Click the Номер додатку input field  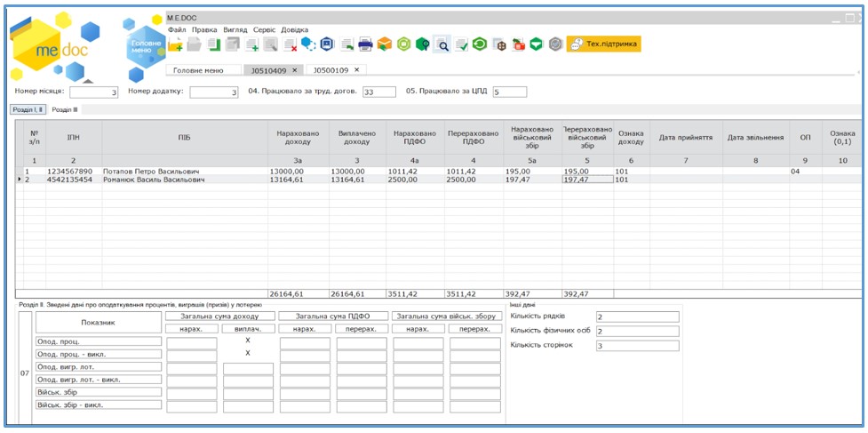214,92
